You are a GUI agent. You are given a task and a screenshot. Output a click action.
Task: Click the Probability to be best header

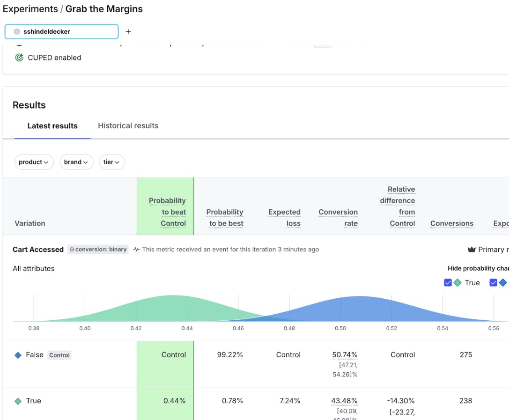pos(225,218)
